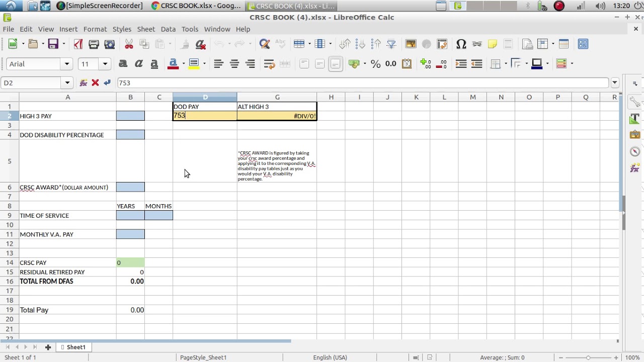Screen dimensions: 644x362
Task: Open the Function Wizard in the formula bar
Action: [x=84, y=83]
